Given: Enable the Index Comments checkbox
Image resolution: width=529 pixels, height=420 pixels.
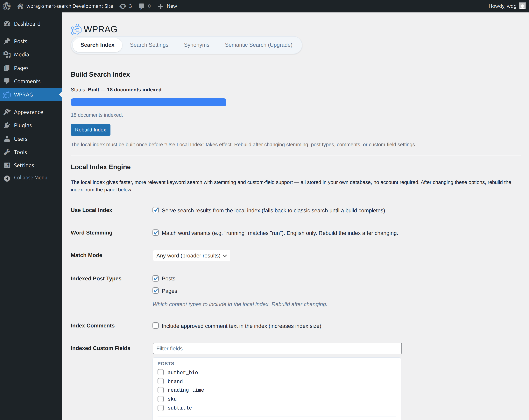Looking at the screenshot, I should [156, 325].
